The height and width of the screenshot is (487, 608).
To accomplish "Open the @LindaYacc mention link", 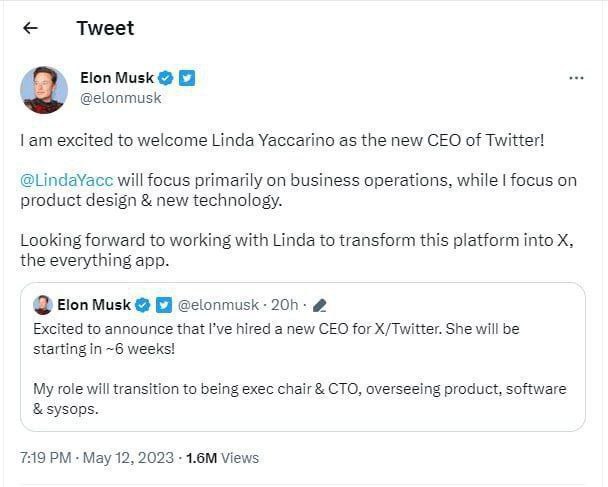I will 67,180.
